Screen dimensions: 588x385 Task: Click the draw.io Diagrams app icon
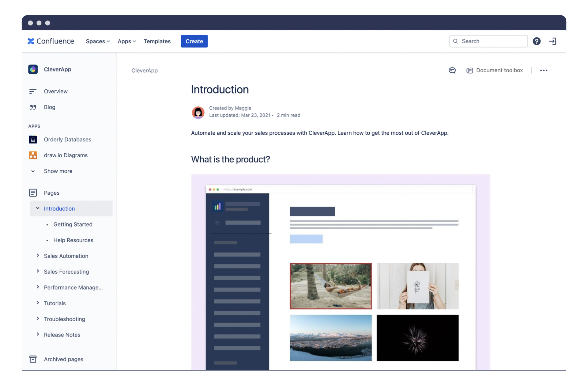pyautogui.click(x=33, y=155)
